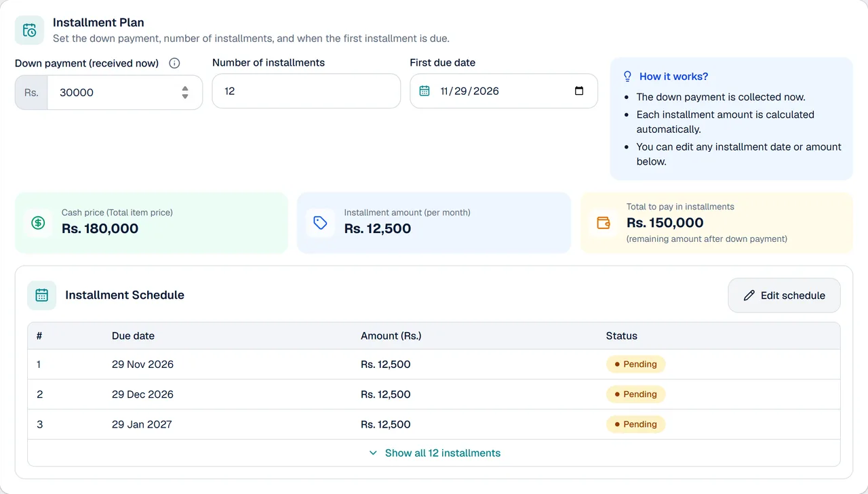Click the teal calendar icon in date field
868x494 pixels.
point(425,91)
